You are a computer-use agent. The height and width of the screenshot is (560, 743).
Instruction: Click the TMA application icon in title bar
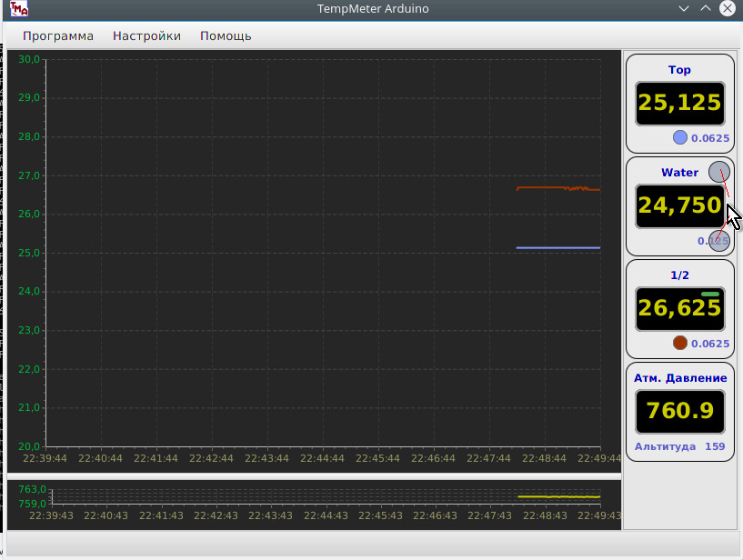pos(19,8)
